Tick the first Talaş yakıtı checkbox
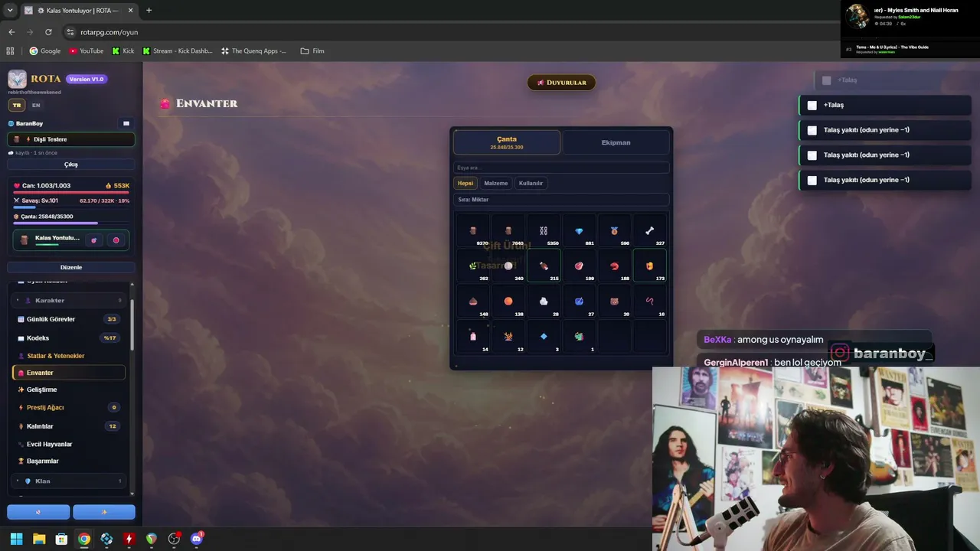The height and width of the screenshot is (551, 980). tap(812, 130)
